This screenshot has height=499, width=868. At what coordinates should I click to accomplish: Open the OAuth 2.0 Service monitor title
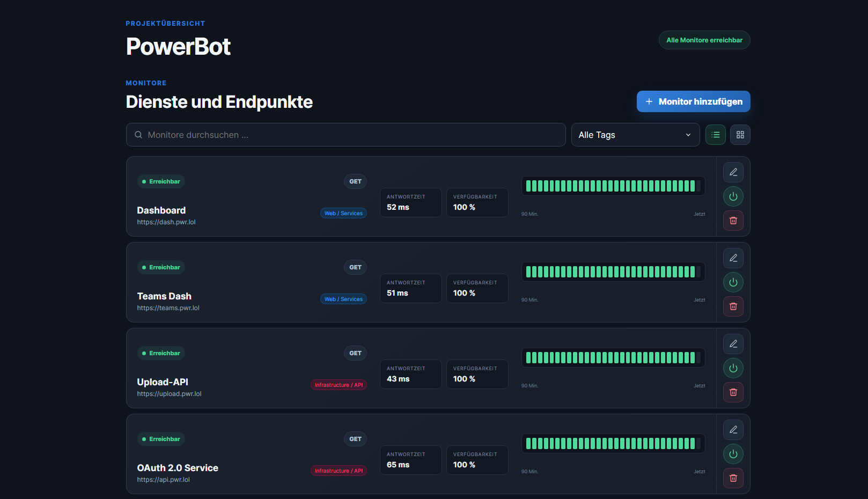point(178,468)
